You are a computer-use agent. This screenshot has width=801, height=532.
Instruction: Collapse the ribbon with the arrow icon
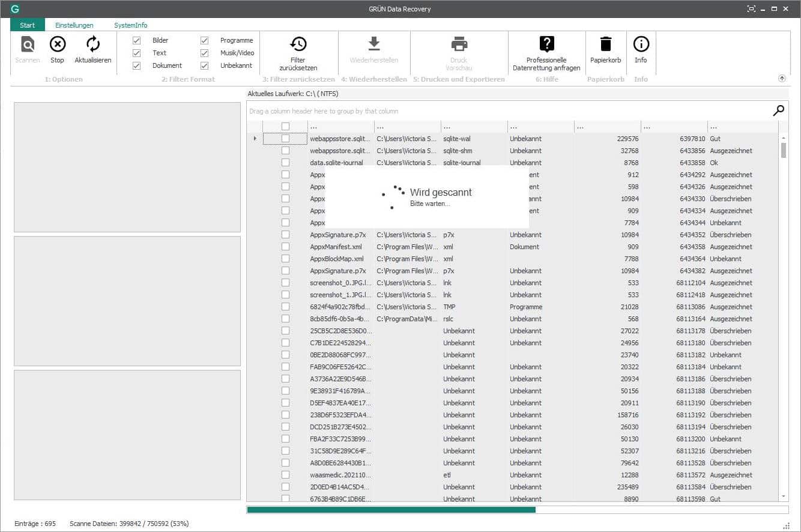click(782, 79)
